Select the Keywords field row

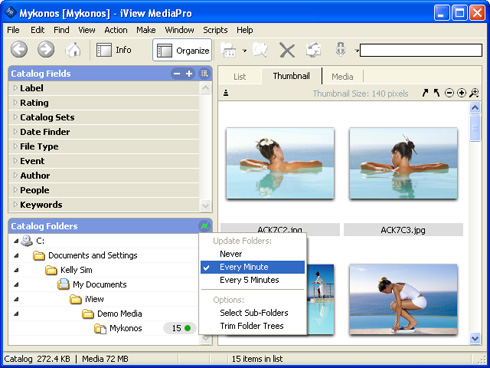tap(104, 205)
